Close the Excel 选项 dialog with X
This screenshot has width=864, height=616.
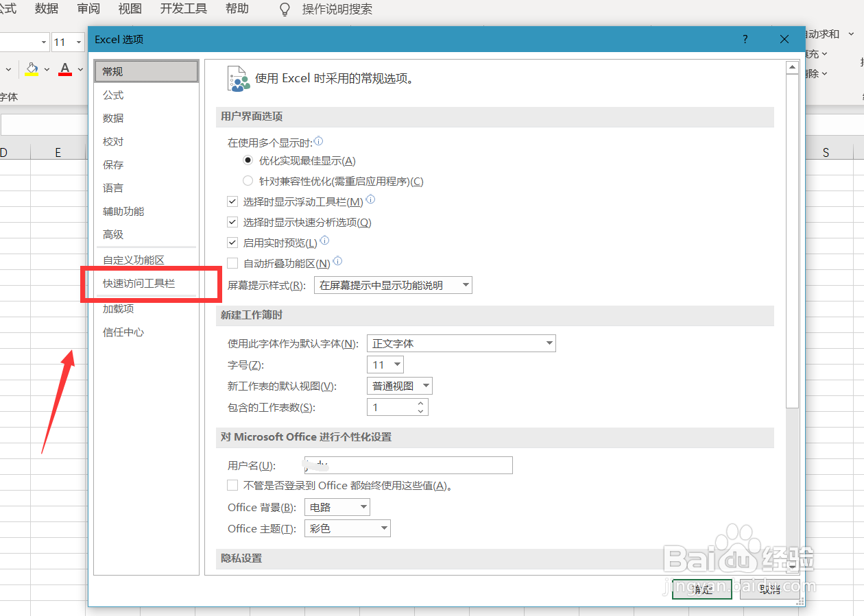tap(784, 40)
